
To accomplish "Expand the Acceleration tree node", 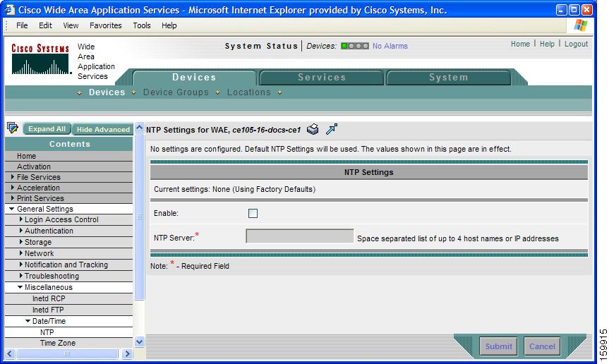I will [13, 188].
